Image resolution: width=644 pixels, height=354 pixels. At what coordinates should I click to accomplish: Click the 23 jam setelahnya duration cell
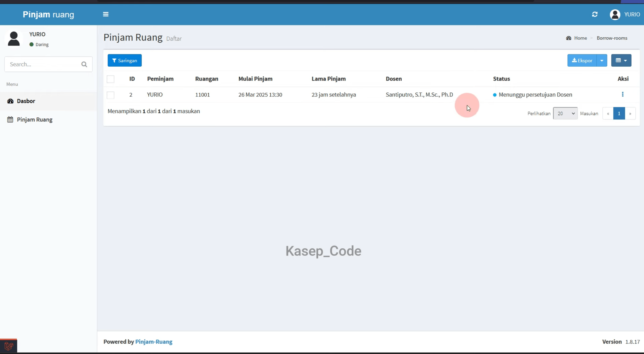coord(333,95)
